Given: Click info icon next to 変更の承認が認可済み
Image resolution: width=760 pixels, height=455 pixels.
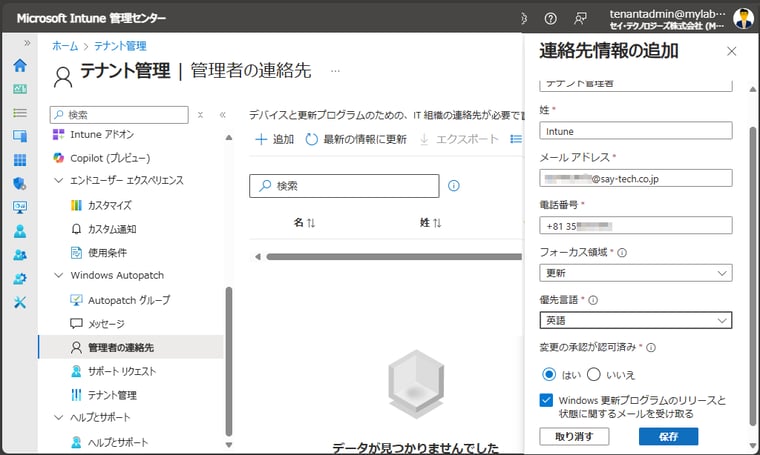Looking at the screenshot, I should click(x=651, y=347).
